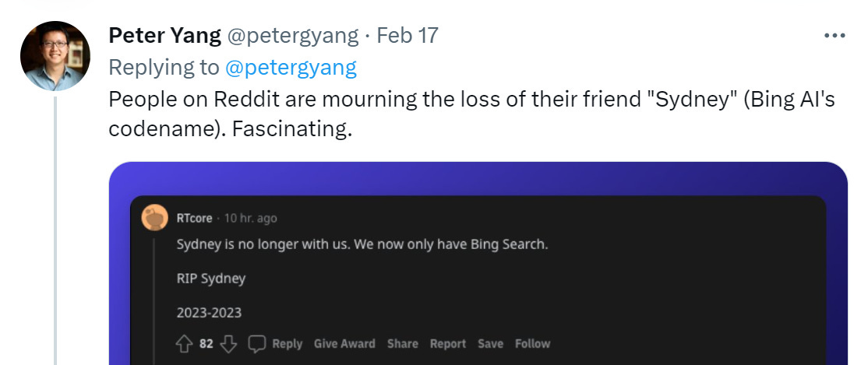Screen dimensions: 868x365
Task: Upvote the RTcore comment
Action: (x=184, y=344)
